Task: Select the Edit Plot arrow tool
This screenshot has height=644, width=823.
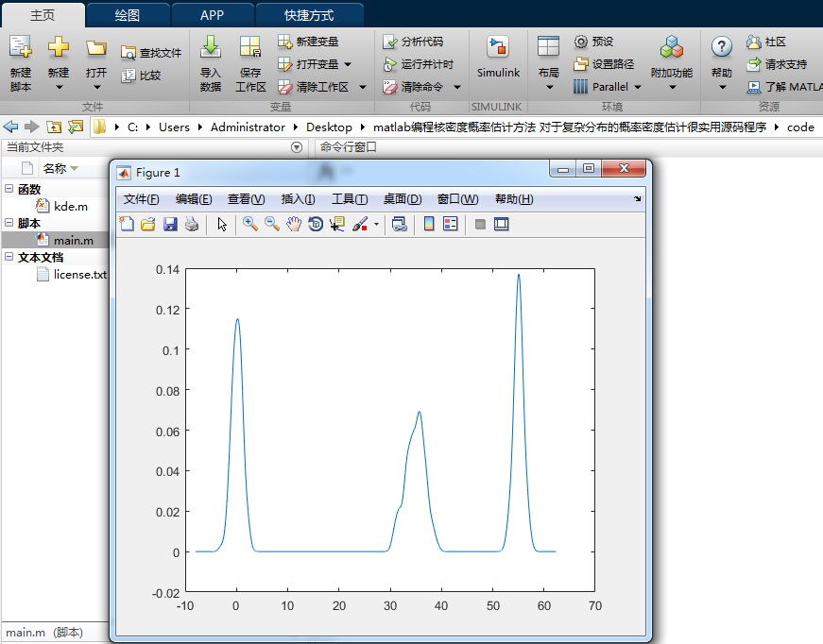Action: 222,225
